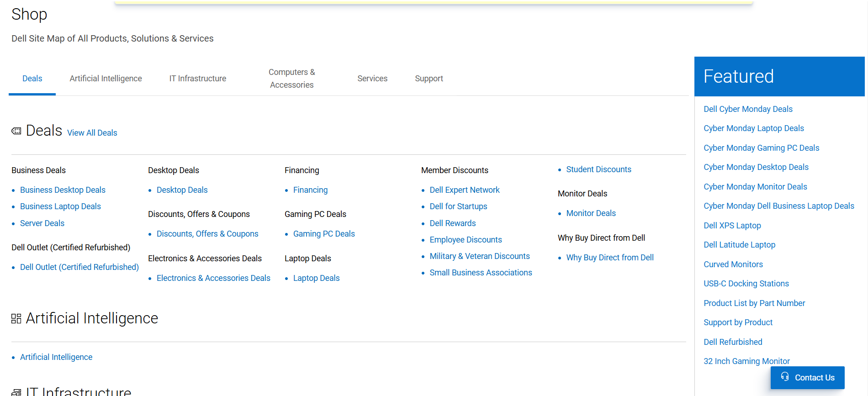Open Electronics & Accessories Deals link

(x=213, y=278)
